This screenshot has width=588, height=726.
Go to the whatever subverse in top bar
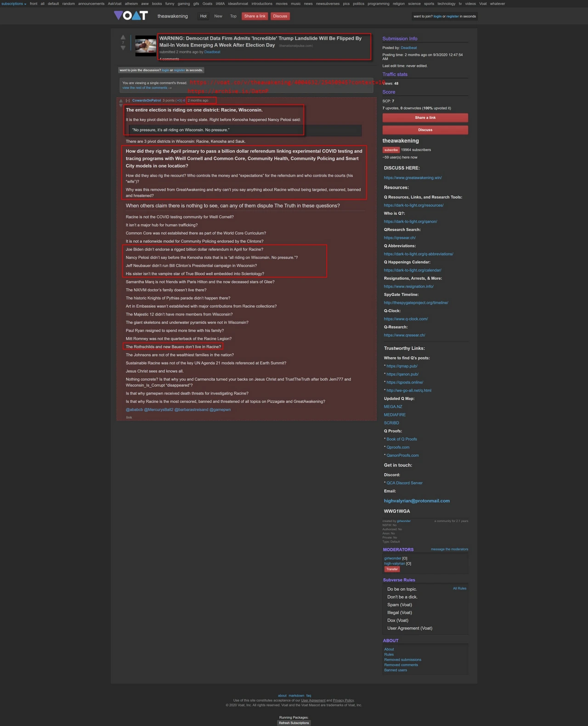(x=498, y=4)
